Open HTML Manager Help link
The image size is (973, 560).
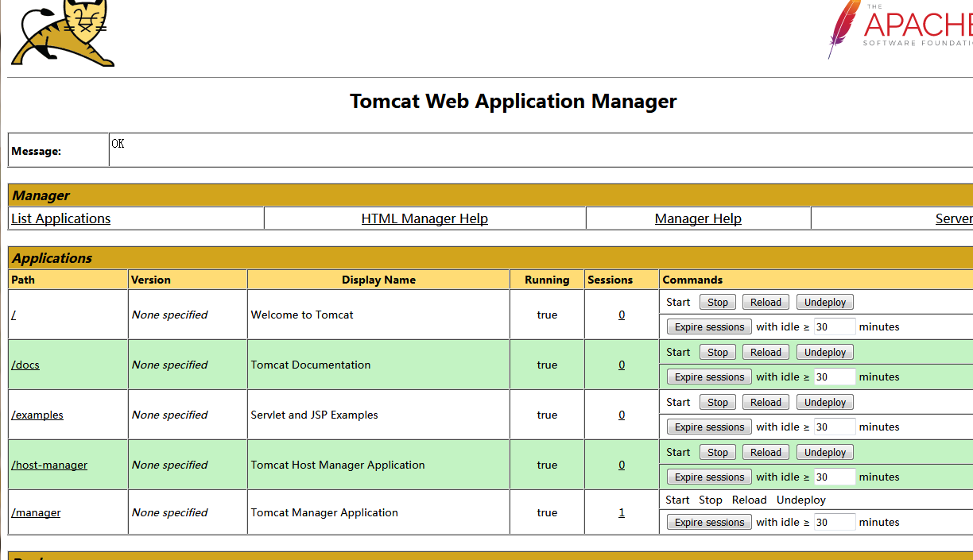[x=424, y=218]
